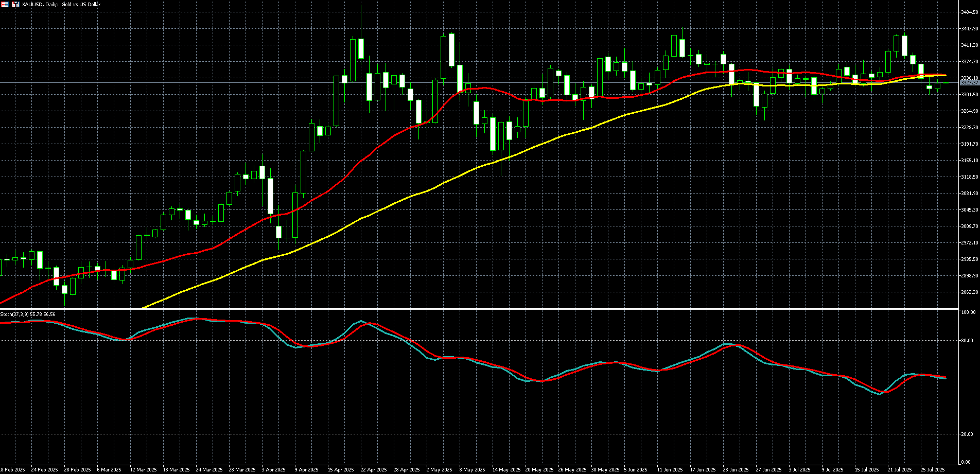Select the 25 Jul 2025 date label
The width and height of the screenshot is (980, 474).
(x=933, y=470)
